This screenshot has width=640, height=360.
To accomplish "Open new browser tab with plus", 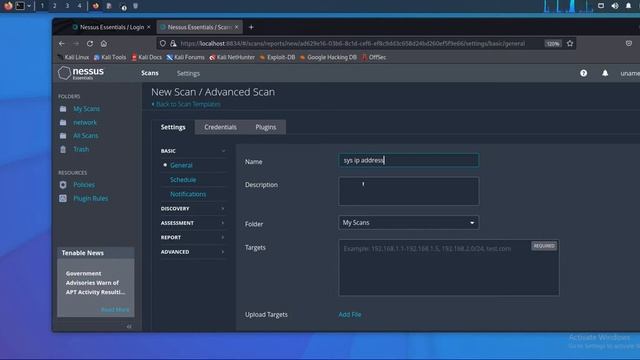I will 251,27.
